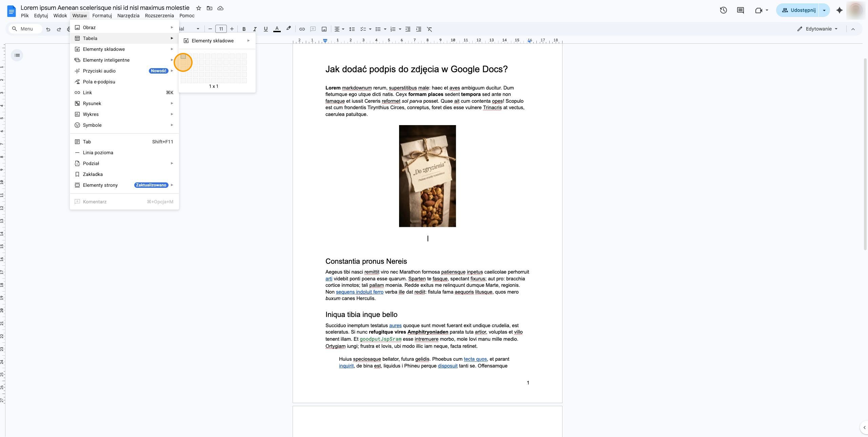Open the Narzędzia menu

click(129, 16)
